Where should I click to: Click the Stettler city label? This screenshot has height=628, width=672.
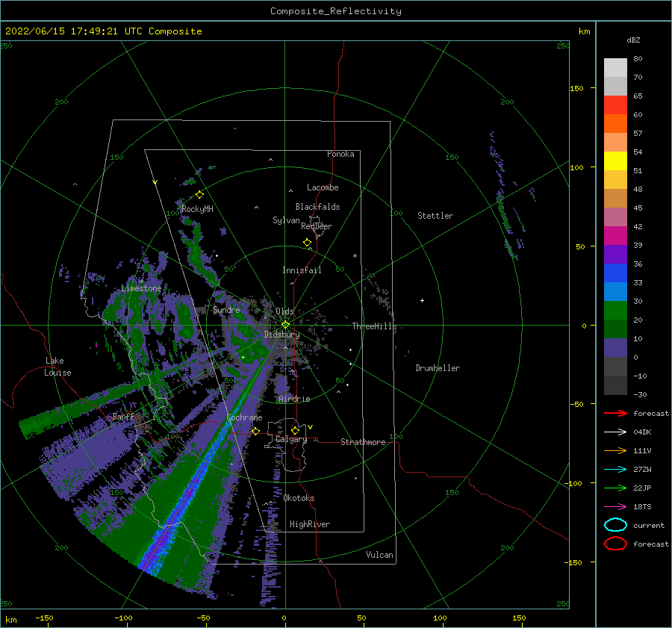pyautogui.click(x=435, y=216)
